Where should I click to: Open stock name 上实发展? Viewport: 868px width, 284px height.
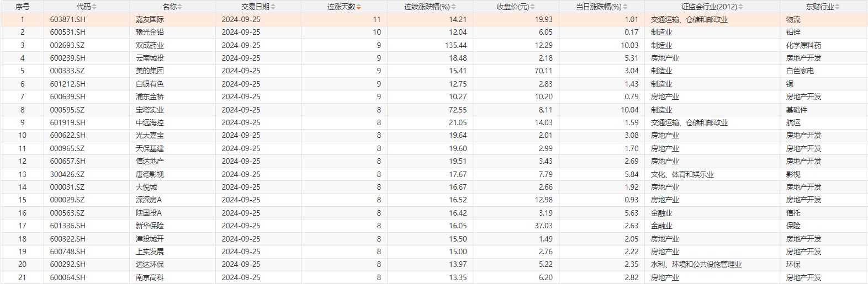[x=150, y=251]
